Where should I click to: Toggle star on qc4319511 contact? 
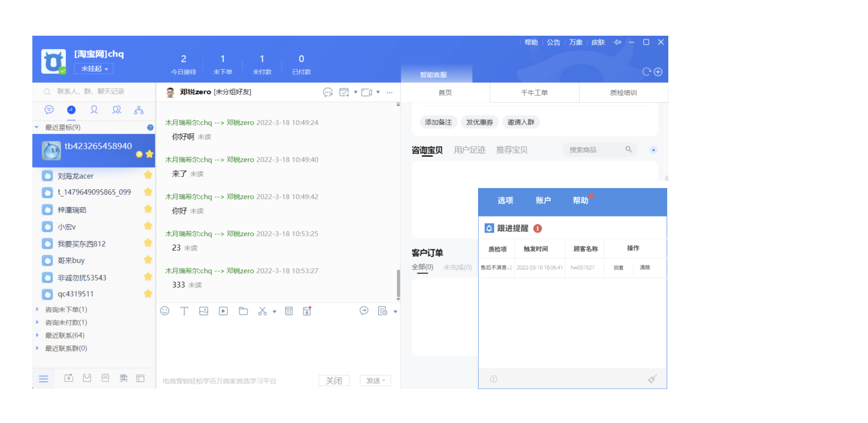(x=148, y=293)
